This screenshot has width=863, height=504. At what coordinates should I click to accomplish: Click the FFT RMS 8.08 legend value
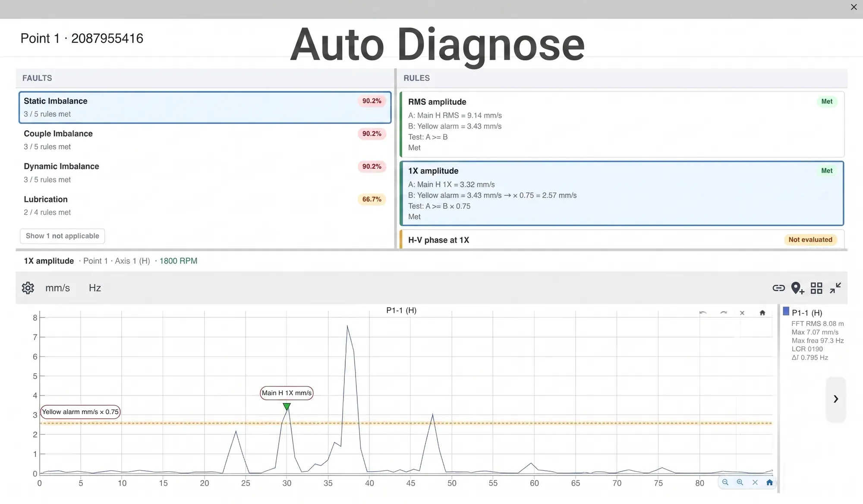pos(817,324)
